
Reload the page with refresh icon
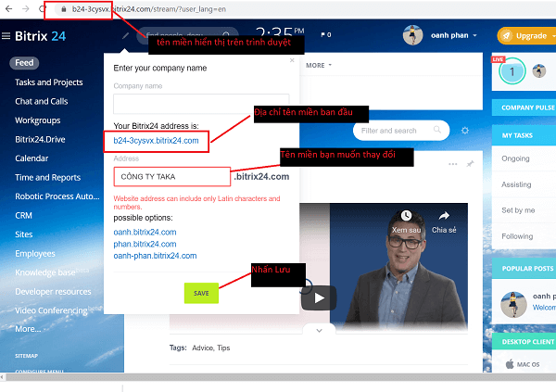point(43,9)
